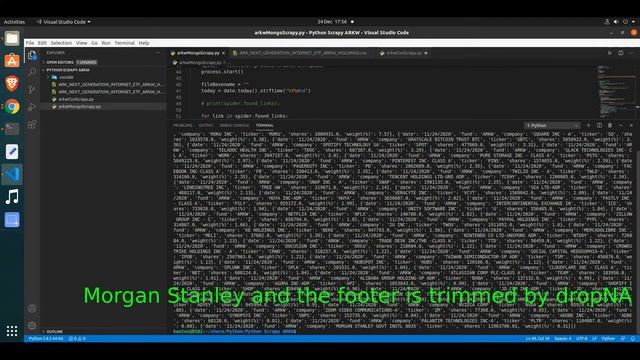
Task: Click UTF-8 encoding in status bar
Action: click(x=582, y=339)
